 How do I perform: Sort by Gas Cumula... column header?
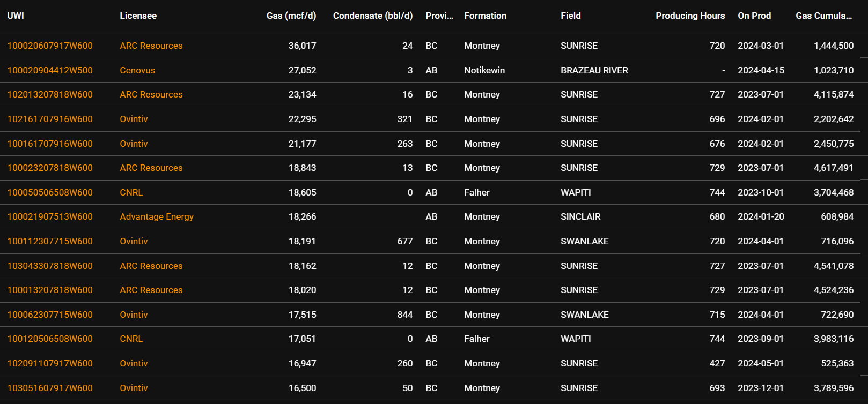pos(824,16)
